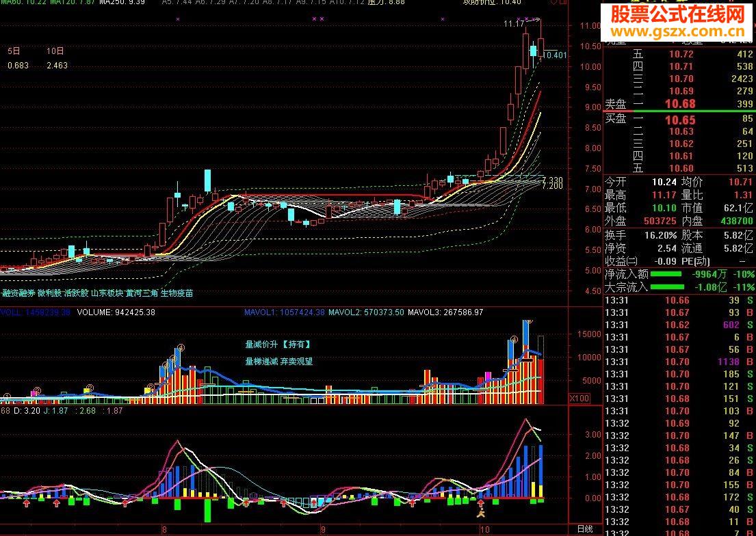756x536 pixels.
Task: Select sell level 五 price 10.72
Action: pyautogui.click(x=681, y=54)
